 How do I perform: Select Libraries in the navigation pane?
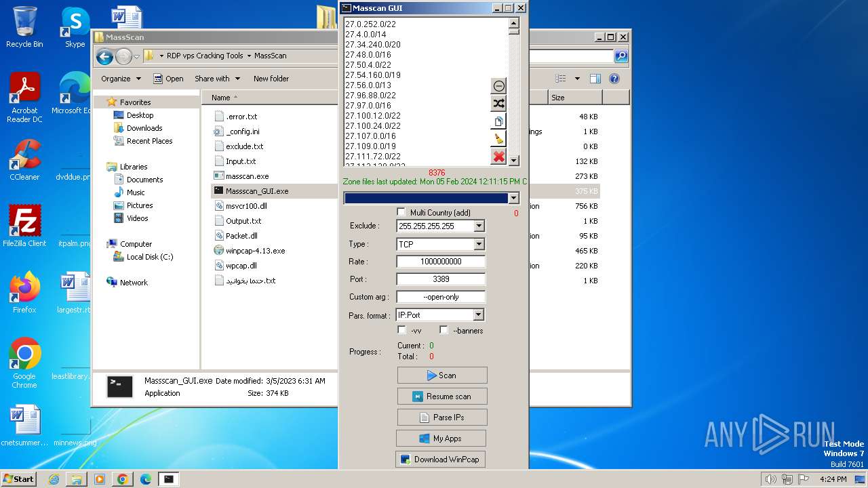point(134,167)
